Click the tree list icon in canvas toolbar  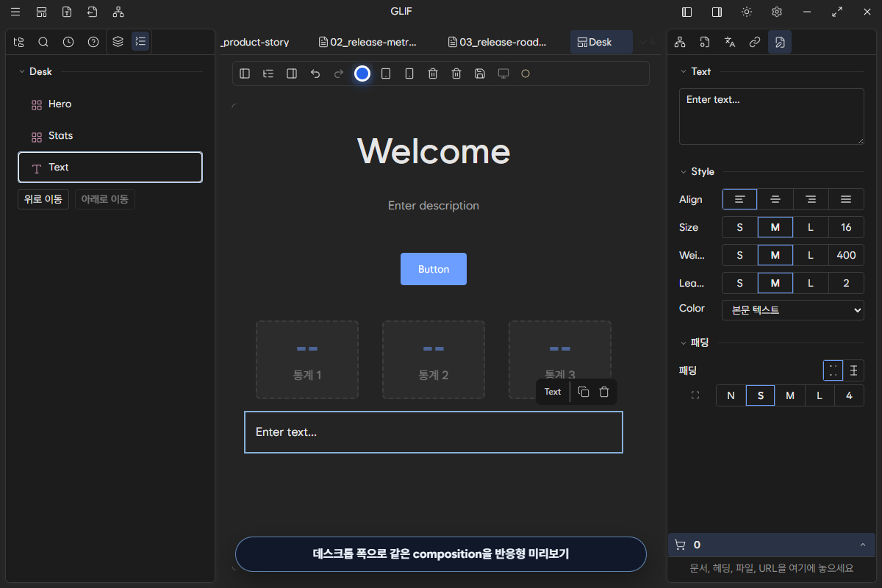point(268,73)
